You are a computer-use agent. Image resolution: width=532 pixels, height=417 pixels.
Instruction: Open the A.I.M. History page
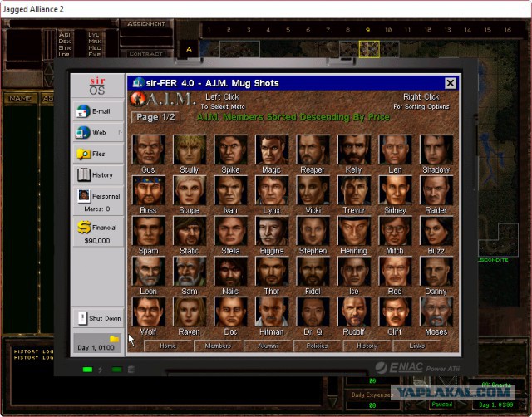point(367,346)
